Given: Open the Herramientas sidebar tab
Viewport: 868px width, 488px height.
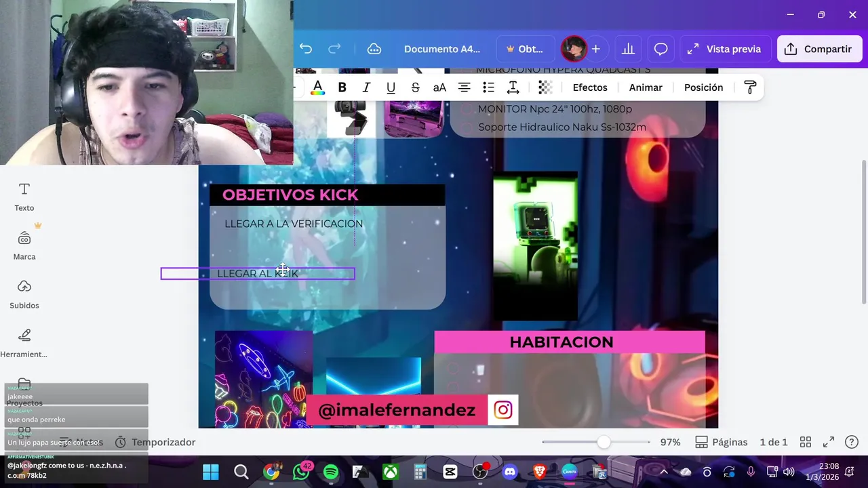Looking at the screenshot, I should 24,343.
